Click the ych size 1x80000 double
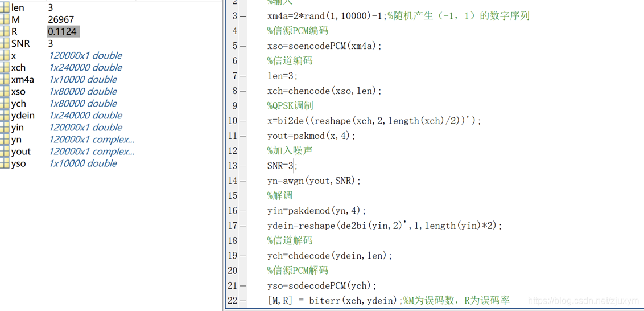Image resolution: width=644 pixels, height=311 pixels. click(x=82, y=103)
